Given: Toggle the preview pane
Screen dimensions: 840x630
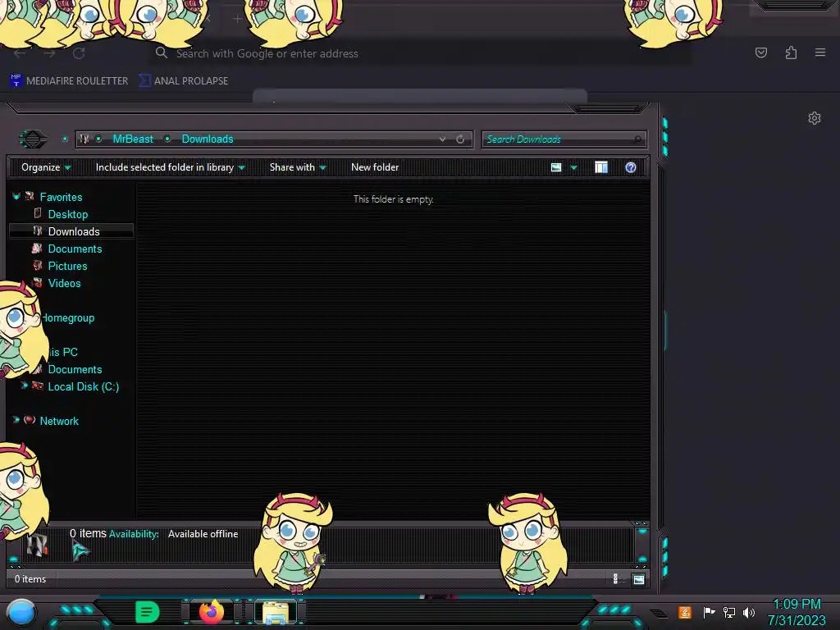Looking at the screenshot, I should (x=601, y=167).
